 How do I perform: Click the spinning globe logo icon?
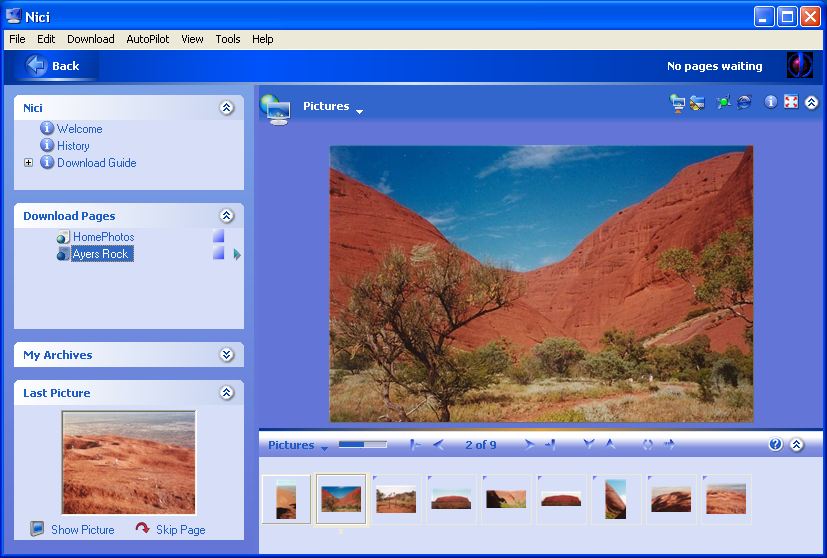(800, 65)
